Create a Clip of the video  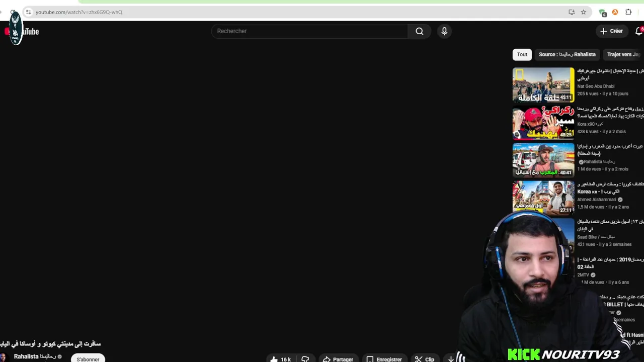(x=425, y=359)
